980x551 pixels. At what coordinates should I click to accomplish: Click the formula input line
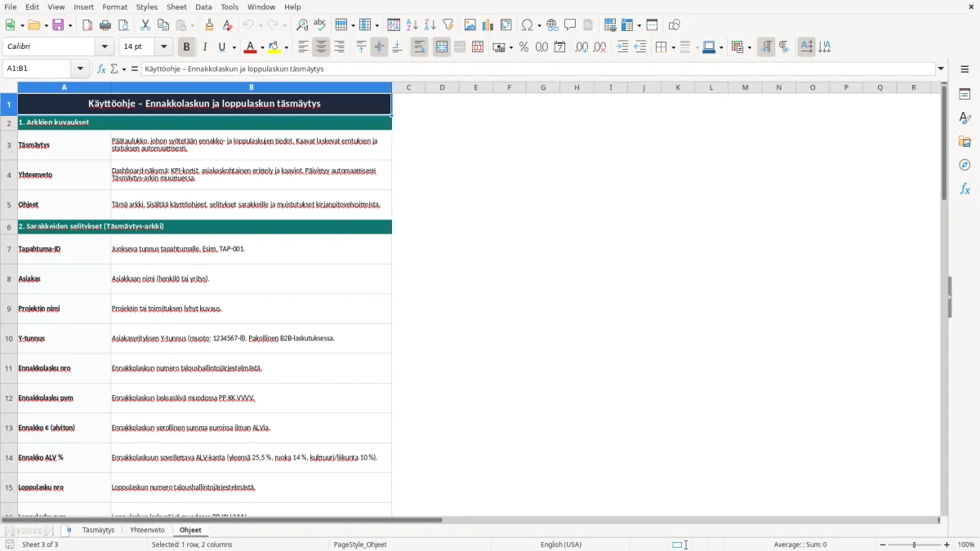(x=537, y=69)
